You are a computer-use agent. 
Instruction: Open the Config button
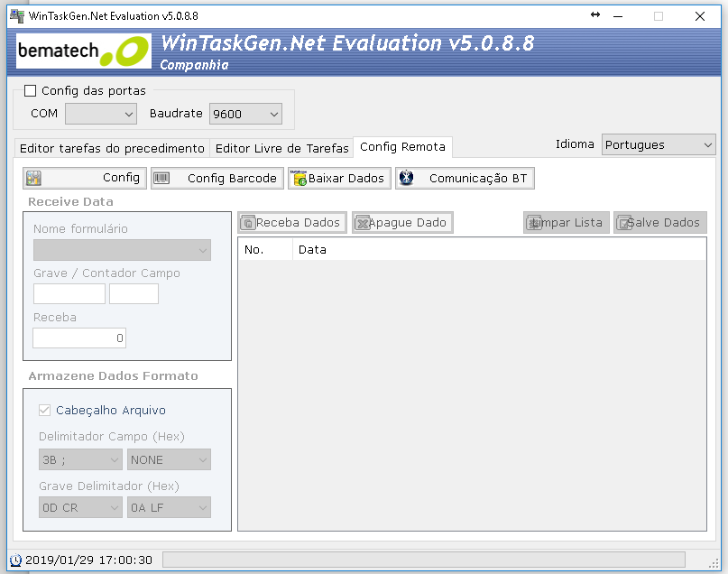(85, 178)
